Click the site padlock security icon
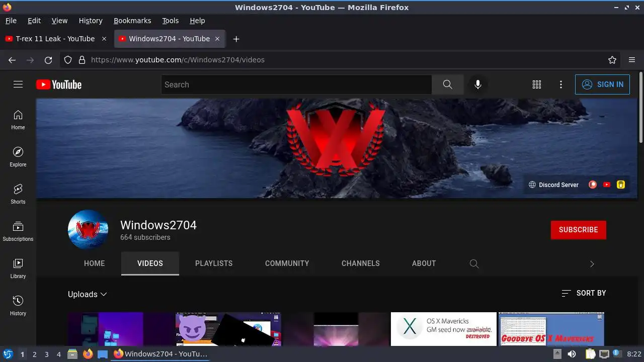The width and height of the screenshot is (644, 362). coord(82,60)
